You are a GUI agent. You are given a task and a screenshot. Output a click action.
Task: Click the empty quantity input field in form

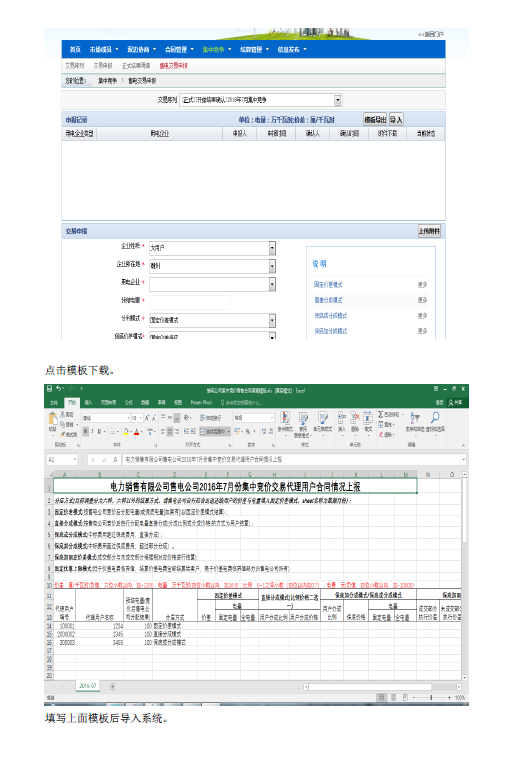tap(190, 303)
